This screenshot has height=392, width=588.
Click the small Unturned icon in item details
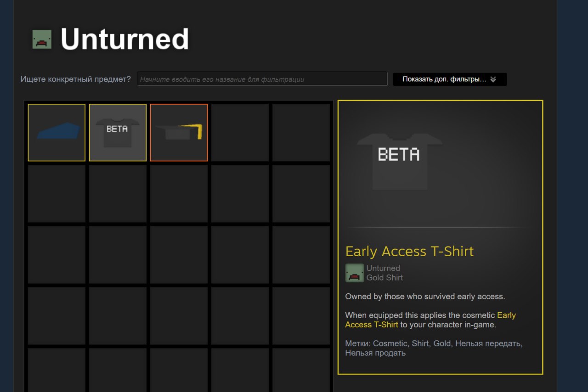click(355, 273)
